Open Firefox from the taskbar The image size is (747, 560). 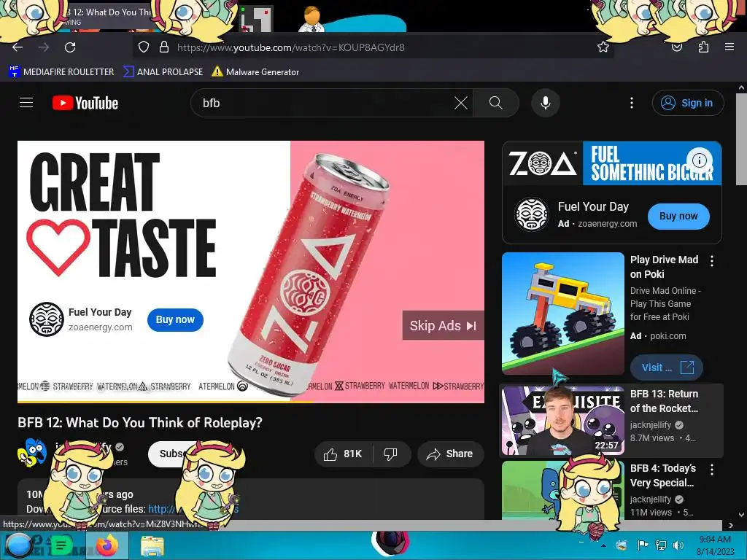(107, 545)
